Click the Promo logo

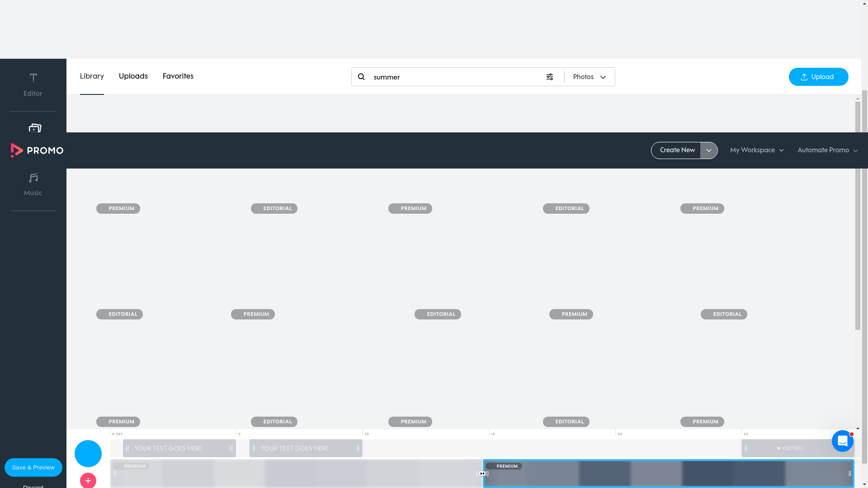[37, 150]
